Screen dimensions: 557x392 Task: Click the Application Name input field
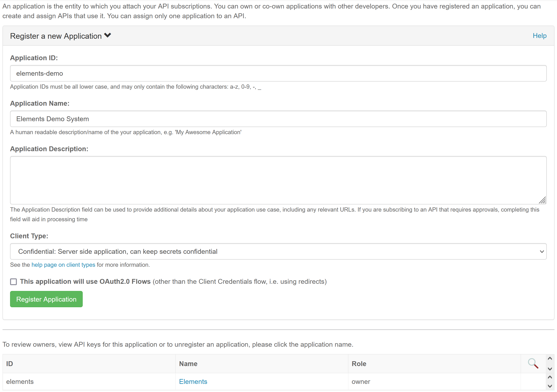pyautogui.click(x=278, y=119)
